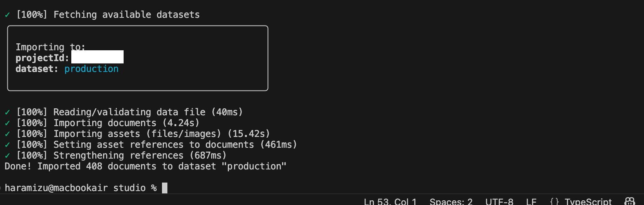Open the Copilot status icon
This screenshot has width=644, height=205.
tap(630, 201)
